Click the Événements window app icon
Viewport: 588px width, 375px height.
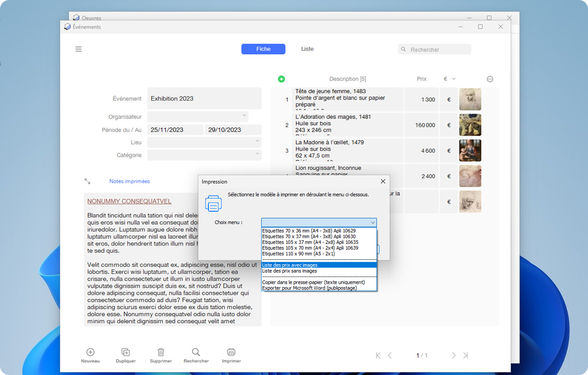point(67,27)
